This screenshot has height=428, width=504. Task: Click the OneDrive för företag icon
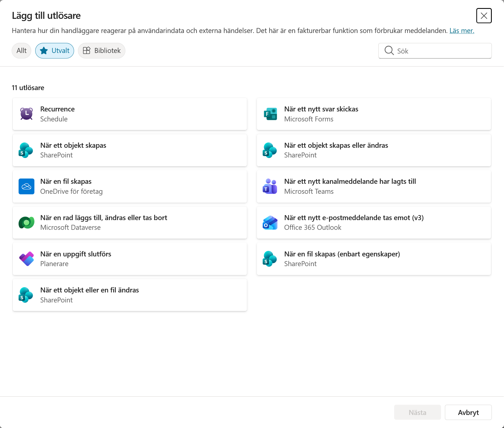(26, 186)
